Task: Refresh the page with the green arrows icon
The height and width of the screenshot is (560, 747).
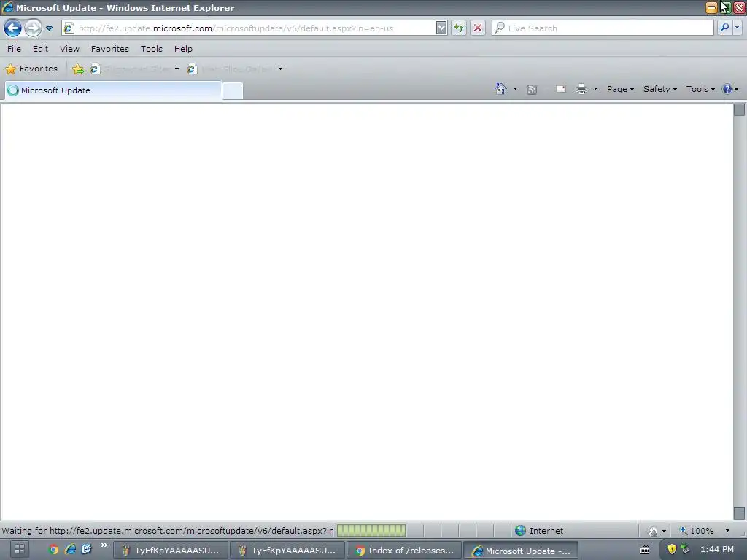Action: (x=459, y=28)
